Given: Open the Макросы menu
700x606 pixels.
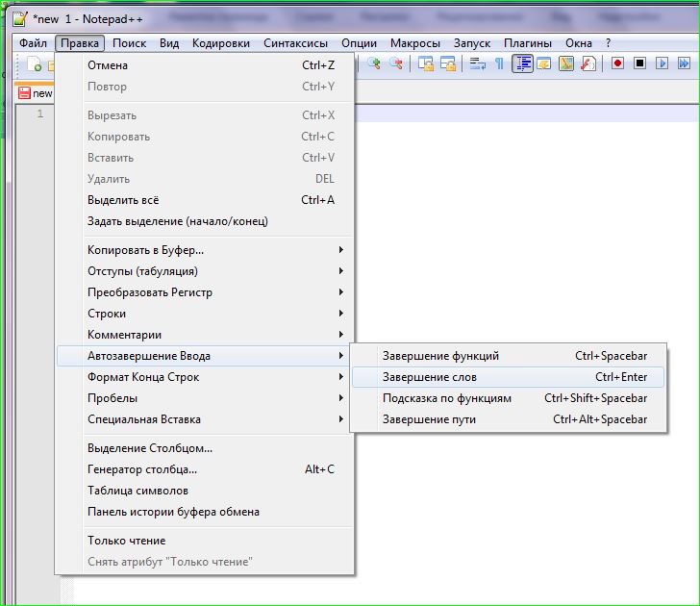Looking at the screenshot, I should pos(415,43).
